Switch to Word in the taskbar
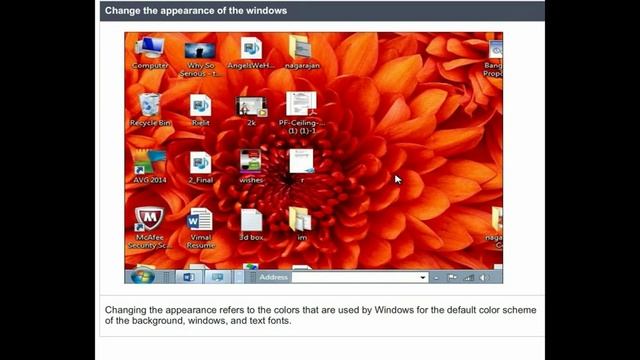 click(189, 277)
